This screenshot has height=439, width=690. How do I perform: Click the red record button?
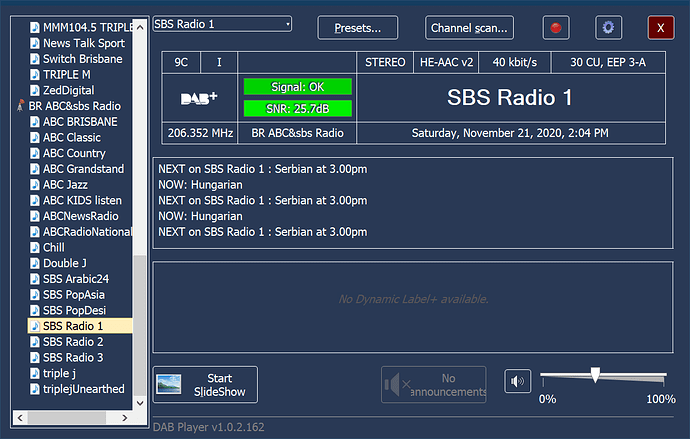coord(556,28)
